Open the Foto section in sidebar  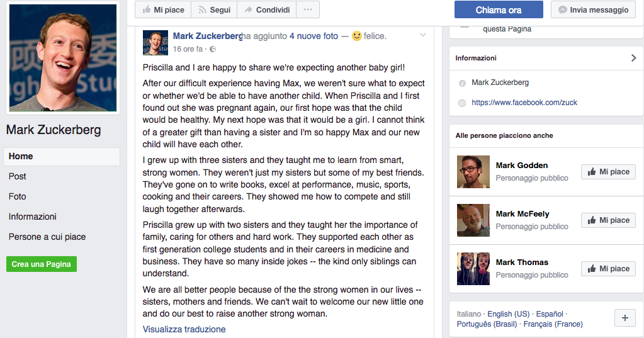point(18,196)
